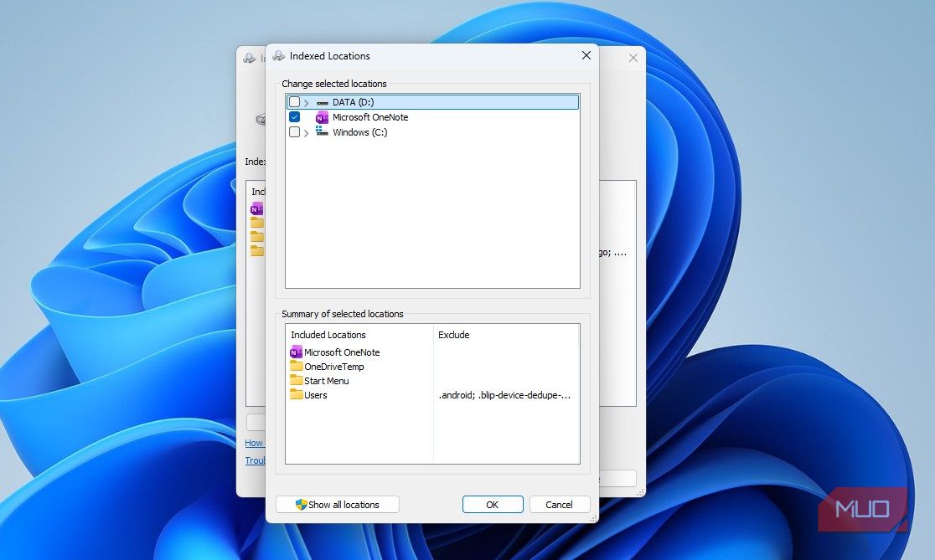Select Users in summary list
The height and width of the screenshot is (560, 935).
point(316,396)
